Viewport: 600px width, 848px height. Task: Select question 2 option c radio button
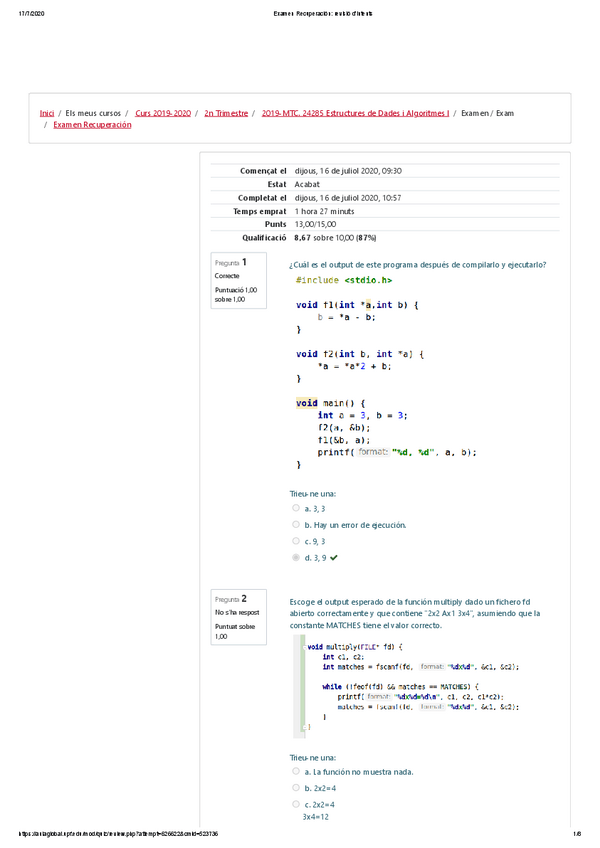[296, 804]
